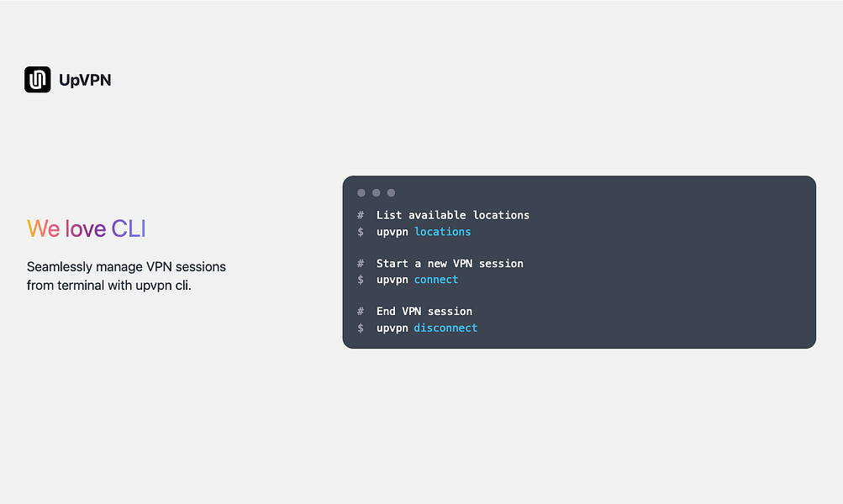Click "upvpn" before the connect argument
The height and width of the screenshot is (504, 843).
coord(393,280)
